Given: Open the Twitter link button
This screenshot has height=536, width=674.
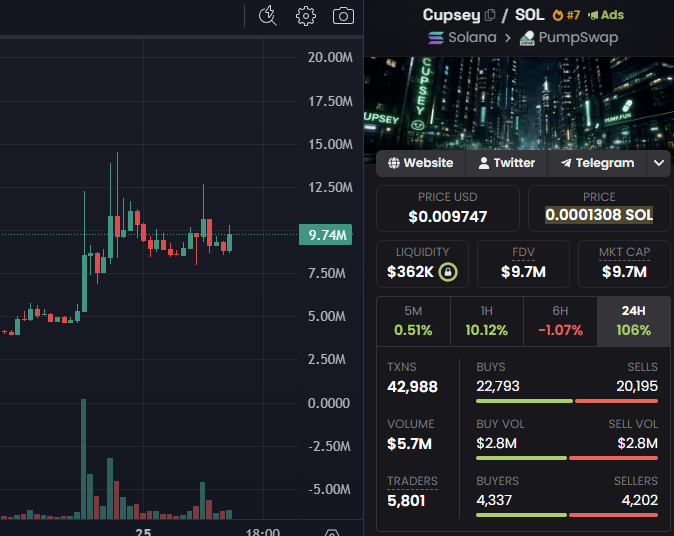Looking at the screenshot, I should [506, 163].
